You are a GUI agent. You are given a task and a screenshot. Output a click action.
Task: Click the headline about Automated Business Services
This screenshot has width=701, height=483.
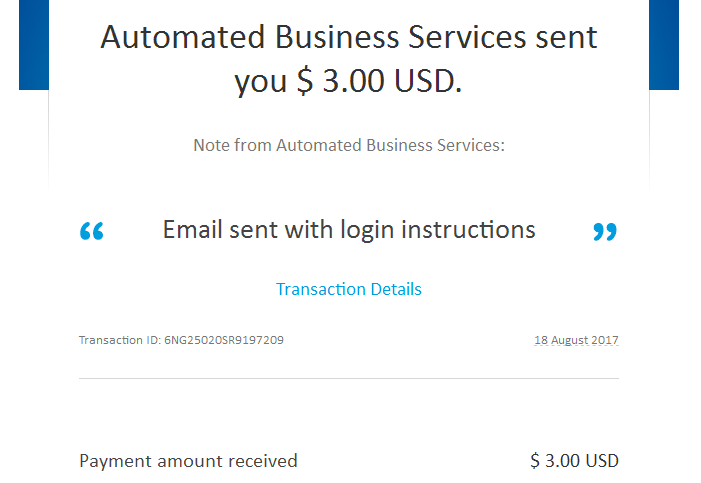click(349, 59)
